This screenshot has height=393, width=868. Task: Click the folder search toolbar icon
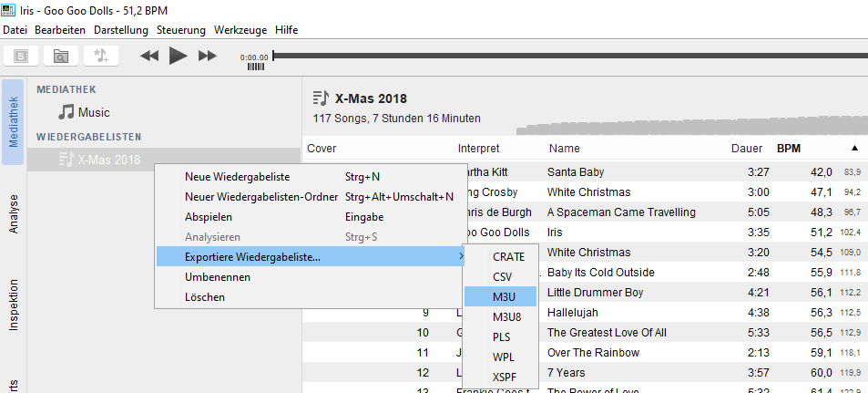tap(60, 56)
